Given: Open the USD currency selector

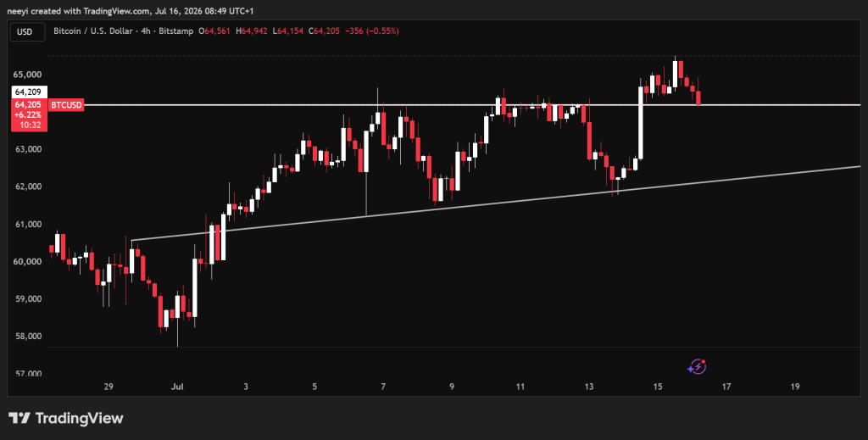Looking at the screenshot, I should [25, 31].
